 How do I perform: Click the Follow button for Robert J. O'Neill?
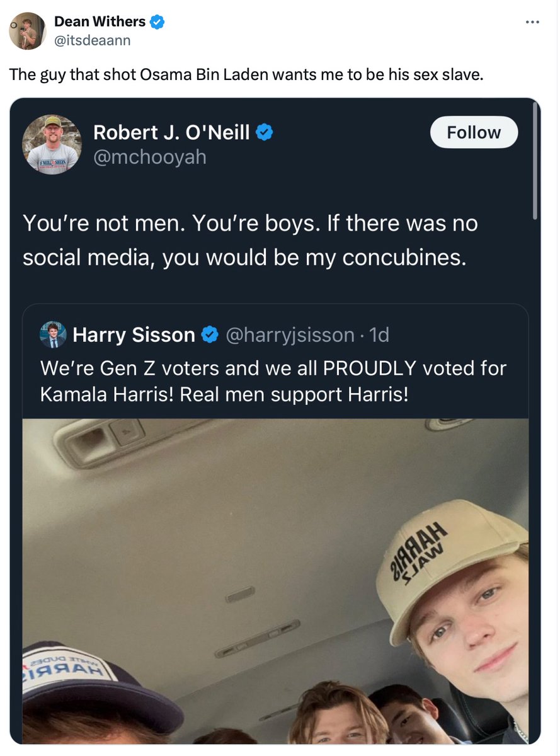pyautogui.click(x=474, y=132)
